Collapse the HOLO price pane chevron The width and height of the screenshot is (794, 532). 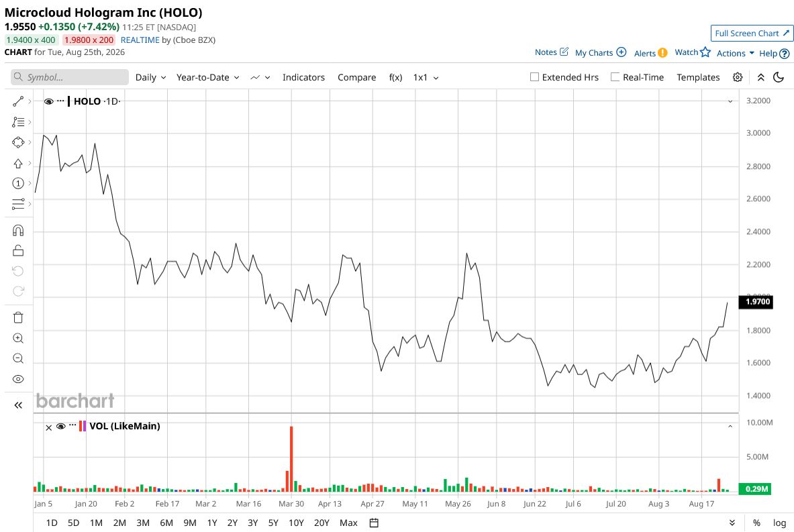pos(730,101)
